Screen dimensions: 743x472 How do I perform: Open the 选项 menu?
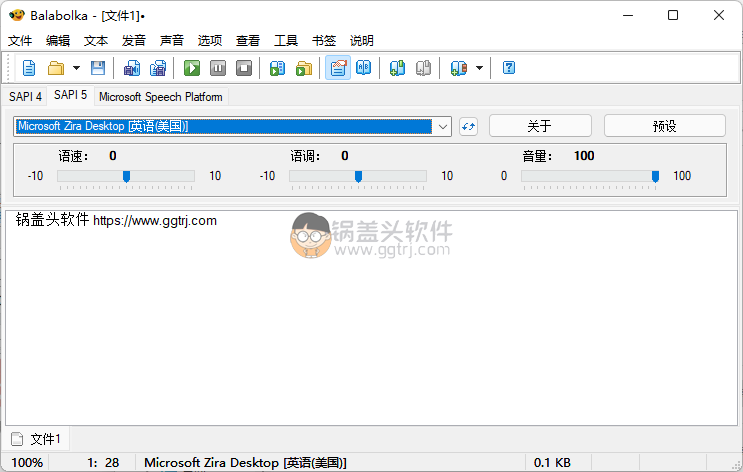pos(209,41)
